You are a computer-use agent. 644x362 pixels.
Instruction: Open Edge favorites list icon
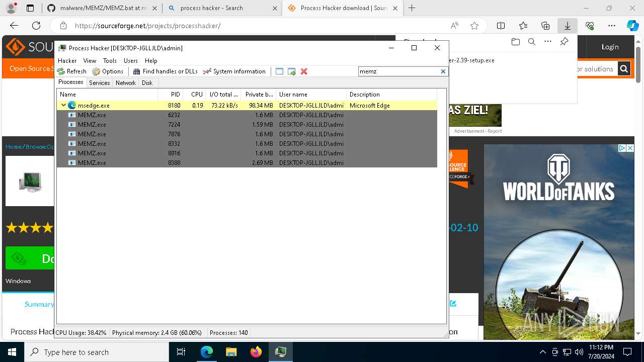(523, 26)
